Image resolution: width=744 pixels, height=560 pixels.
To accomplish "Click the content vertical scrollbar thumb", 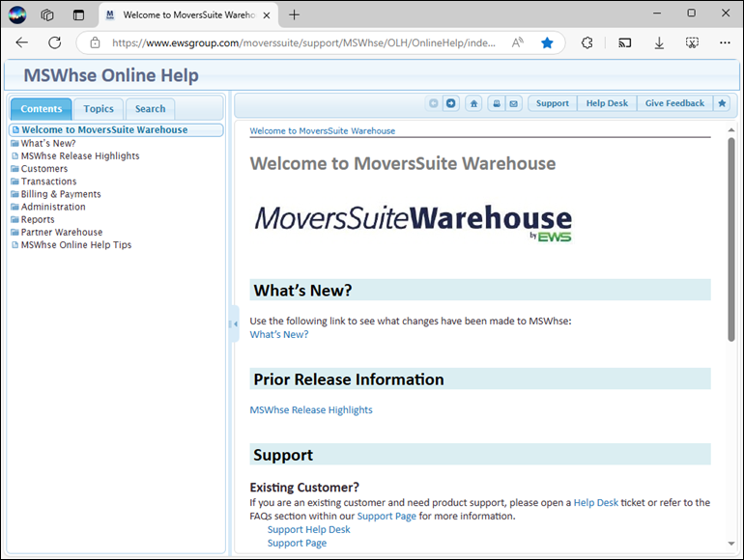I will pyautogui.click(x=731, y=239).
